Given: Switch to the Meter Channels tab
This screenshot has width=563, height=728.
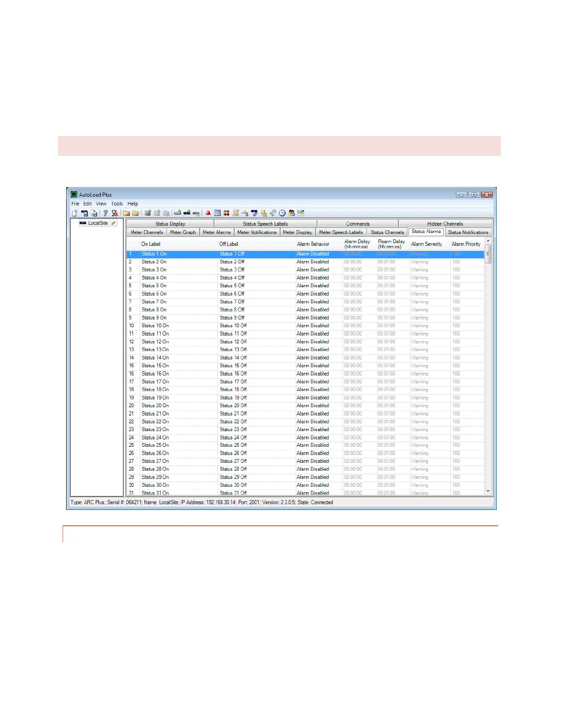Looking at the screenshot, I should coord(147,233).
